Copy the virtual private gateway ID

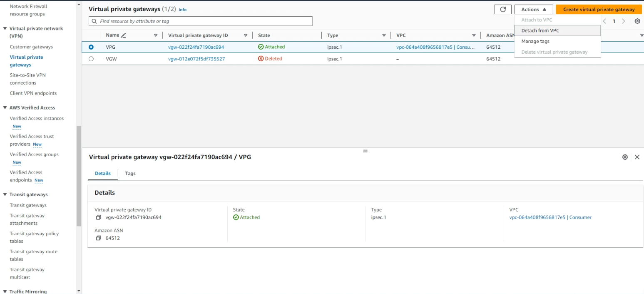point(99,217)
